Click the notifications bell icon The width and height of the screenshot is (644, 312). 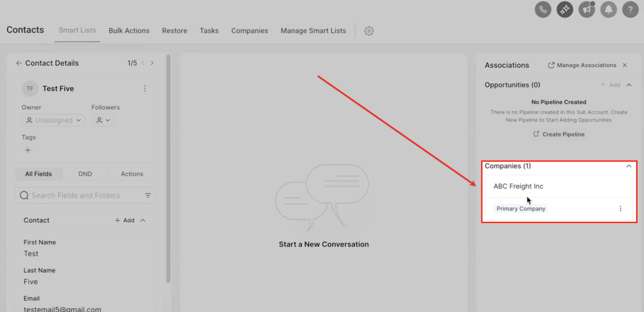(x=608, y=10)
